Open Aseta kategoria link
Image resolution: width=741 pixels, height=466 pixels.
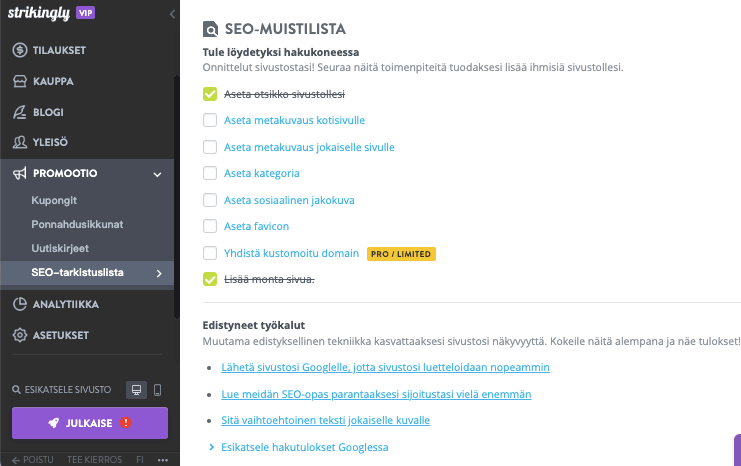(262, 173)
